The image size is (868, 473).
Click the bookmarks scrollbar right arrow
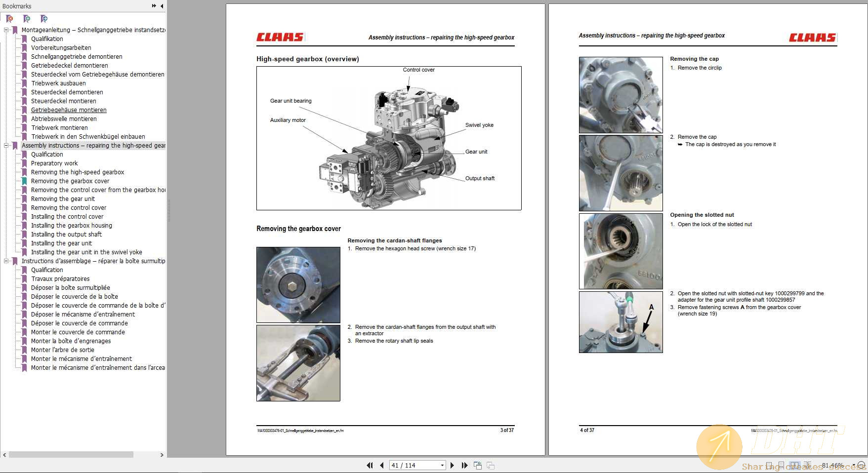162,455
